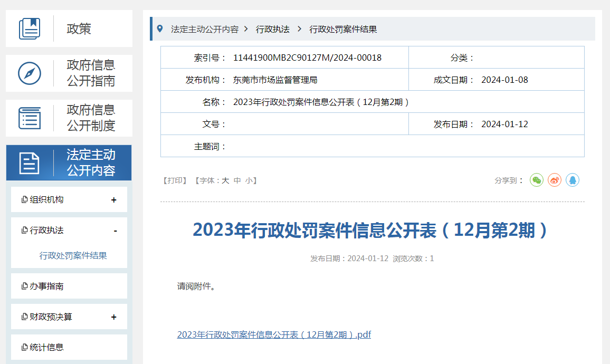Screen dimensions: 610x364
Task: Click the WeChat share icon
Action: 537,180
